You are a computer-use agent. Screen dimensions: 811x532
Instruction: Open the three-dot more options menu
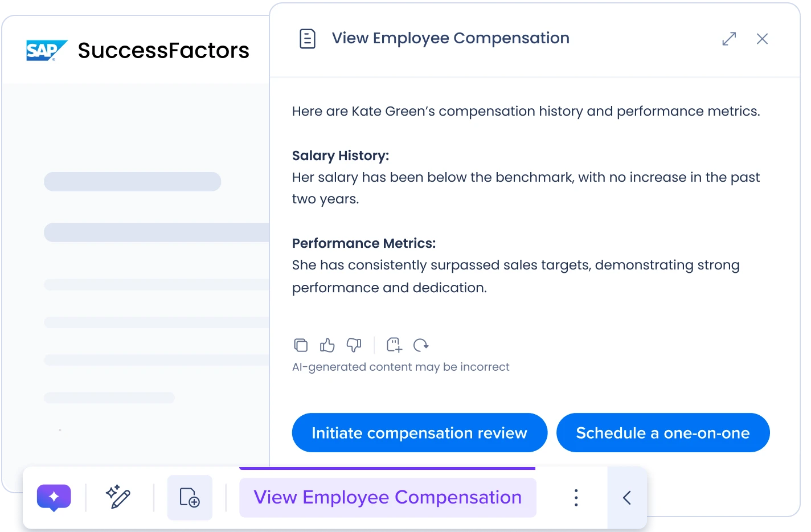click(x=576, y=497)
